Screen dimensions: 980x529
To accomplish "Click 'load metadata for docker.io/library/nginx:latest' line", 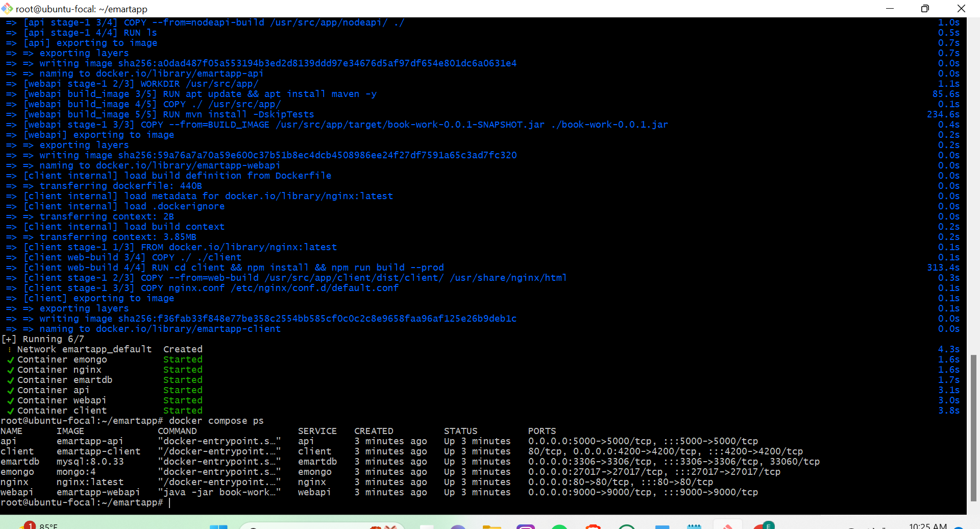I will tap(259, 196).
